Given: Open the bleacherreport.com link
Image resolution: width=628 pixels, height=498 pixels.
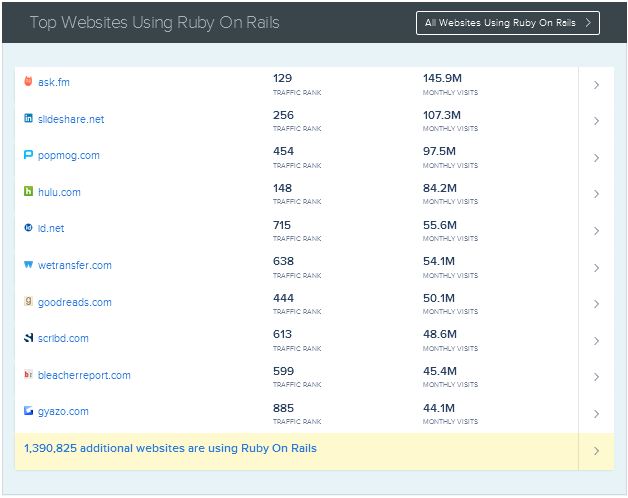Looking at the screenshot, I should click(x=84, y=375).
